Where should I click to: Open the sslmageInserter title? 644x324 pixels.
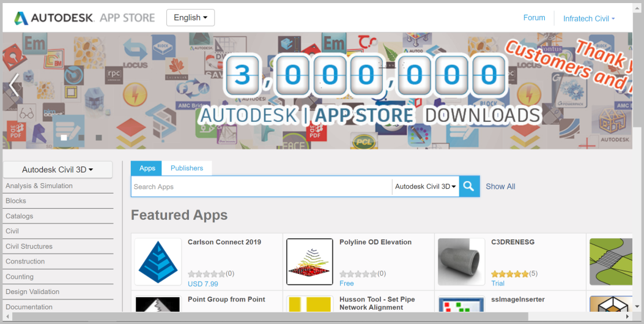[518, 300]
